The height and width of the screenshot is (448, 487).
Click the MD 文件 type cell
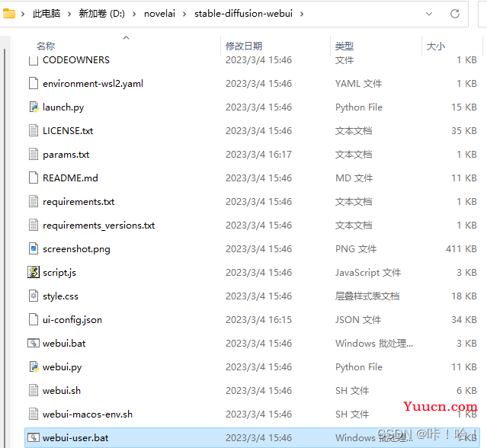[x=354, y=178]
